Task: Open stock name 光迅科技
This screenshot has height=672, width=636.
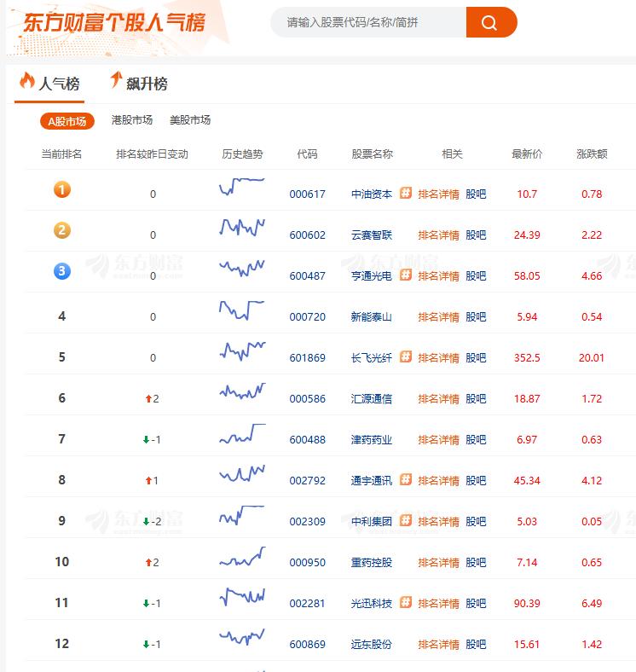Action: 372,604
